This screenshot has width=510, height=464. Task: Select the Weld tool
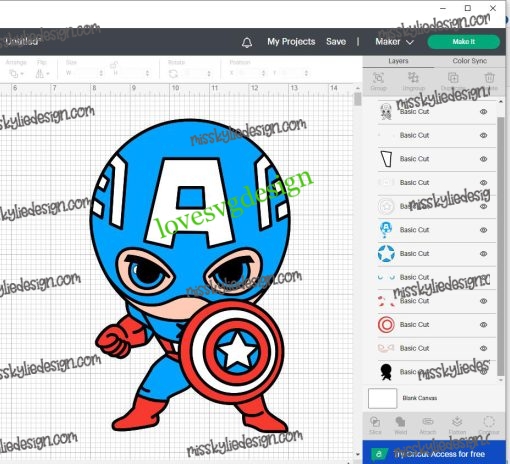(400, 422)
